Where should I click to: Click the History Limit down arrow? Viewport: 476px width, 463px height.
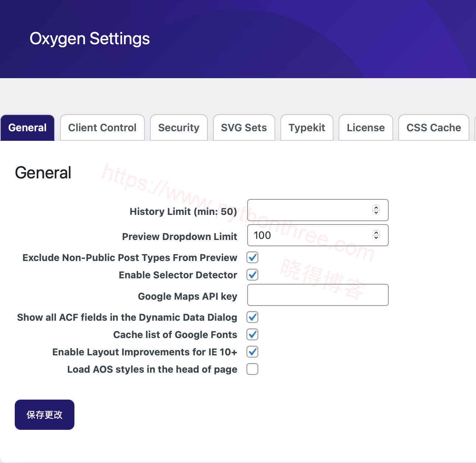point(375,213)
